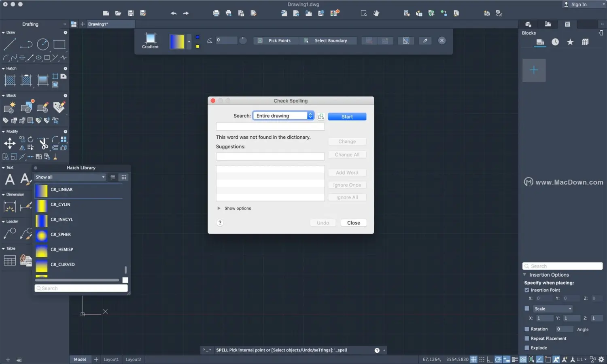Click the selection icon next to Search dropdown
607x364 pixels.
[x=321, y=116]
